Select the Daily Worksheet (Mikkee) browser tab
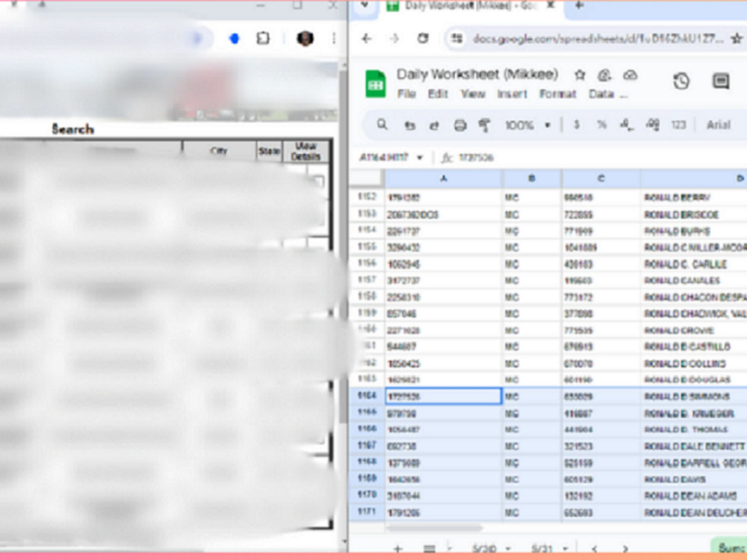The width and height of the screenshot is (747, 560). [x=469, y=6]
